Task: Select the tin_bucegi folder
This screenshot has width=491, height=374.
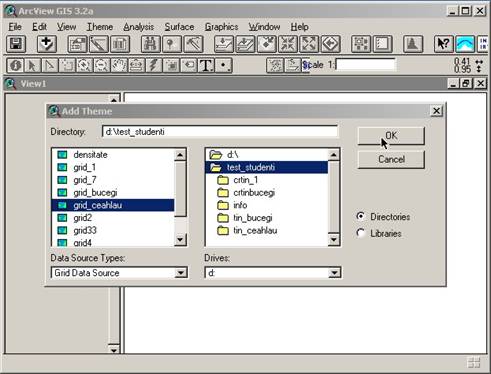Action: (x=267, y=218)
